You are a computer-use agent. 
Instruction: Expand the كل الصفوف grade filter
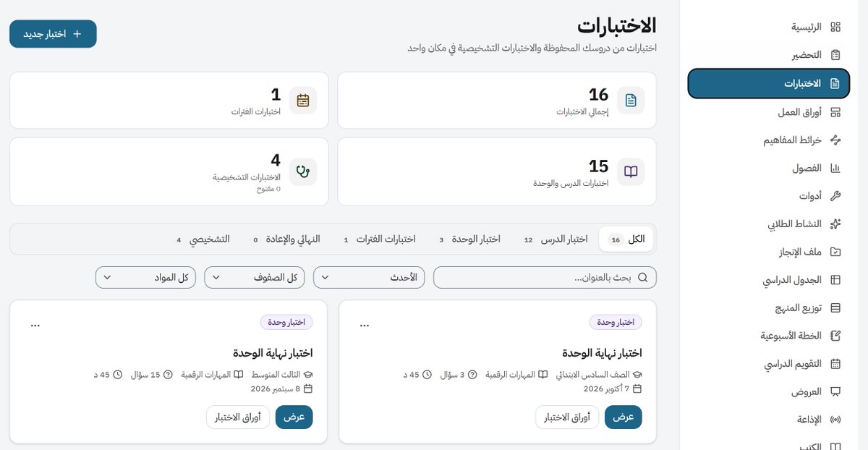(x=255, y=277)
